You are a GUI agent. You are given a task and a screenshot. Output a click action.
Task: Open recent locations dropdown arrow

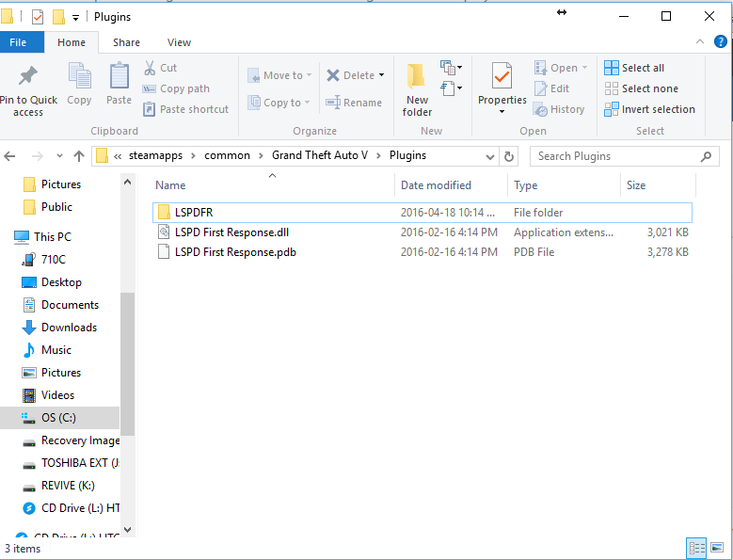[x=59, y=156]
